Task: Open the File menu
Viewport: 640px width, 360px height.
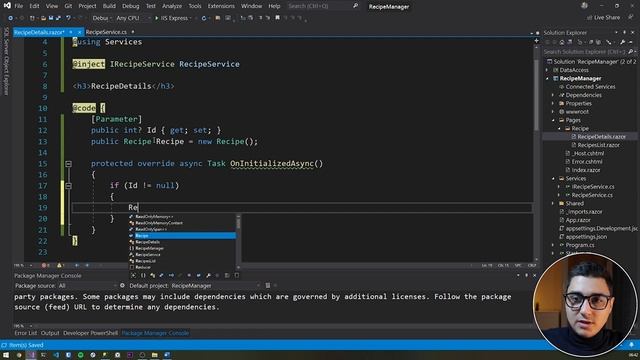Action: tap(18, 6)
